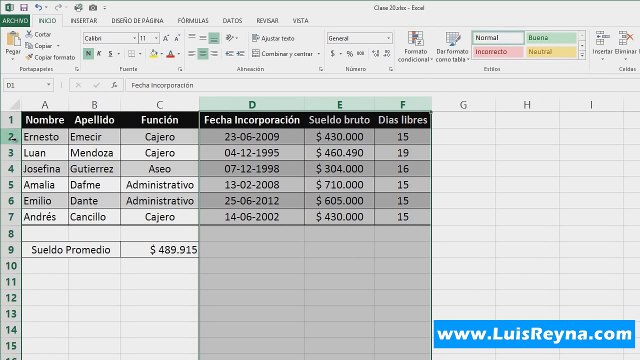Click the camera icon in the quick access toolbar
640x360 pixels.
[x=93, y=7]
